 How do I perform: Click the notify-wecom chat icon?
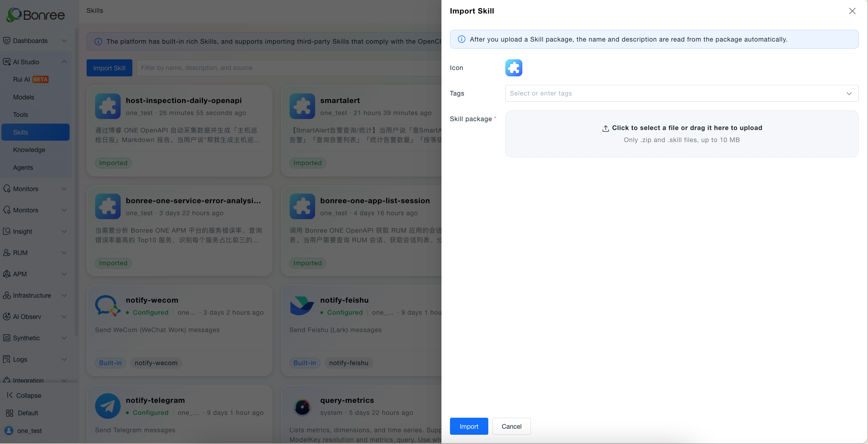[x=108, y=306]
